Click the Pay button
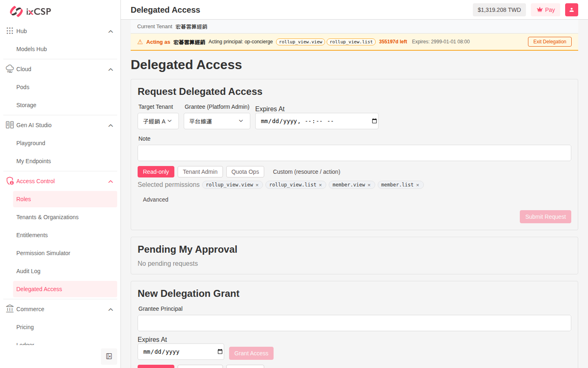 coord(546,10)
